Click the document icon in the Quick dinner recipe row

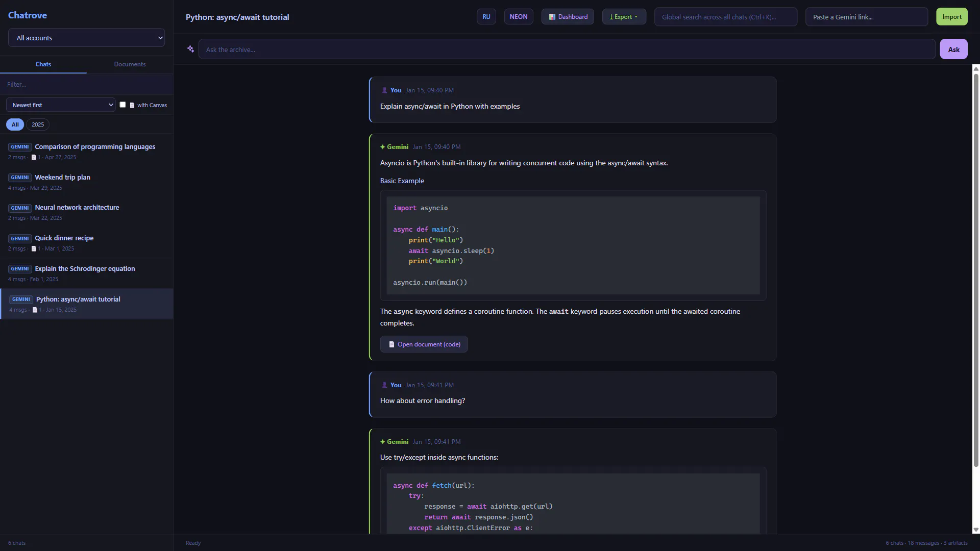coord(34,248)
